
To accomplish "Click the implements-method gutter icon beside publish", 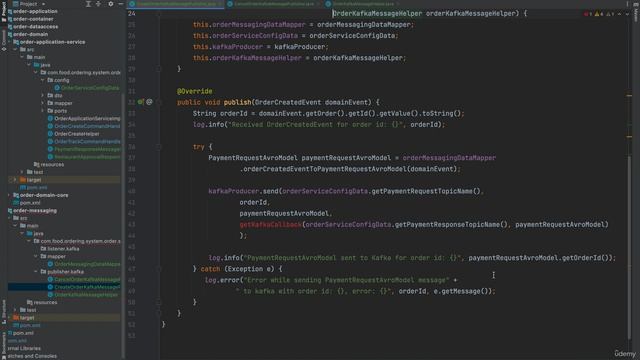I will [x=140, y=102].
